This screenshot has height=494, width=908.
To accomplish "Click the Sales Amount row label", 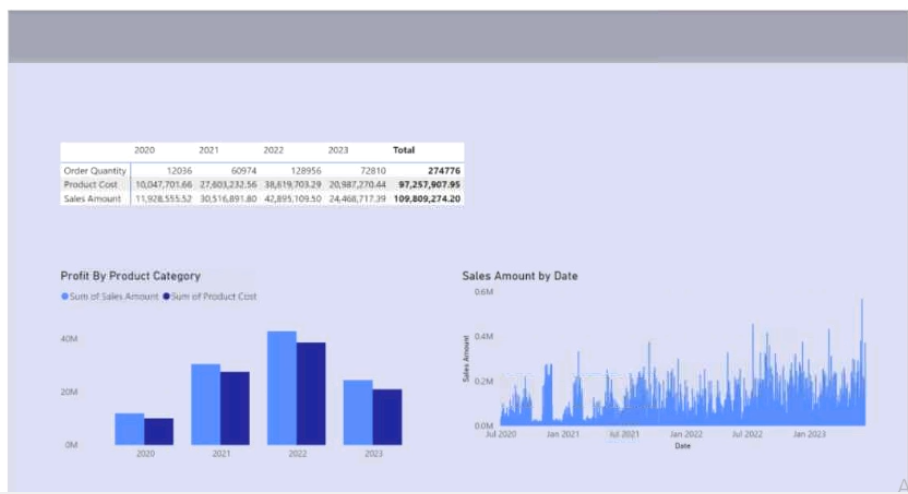I will pyautogui.click(x=93, y=199).
